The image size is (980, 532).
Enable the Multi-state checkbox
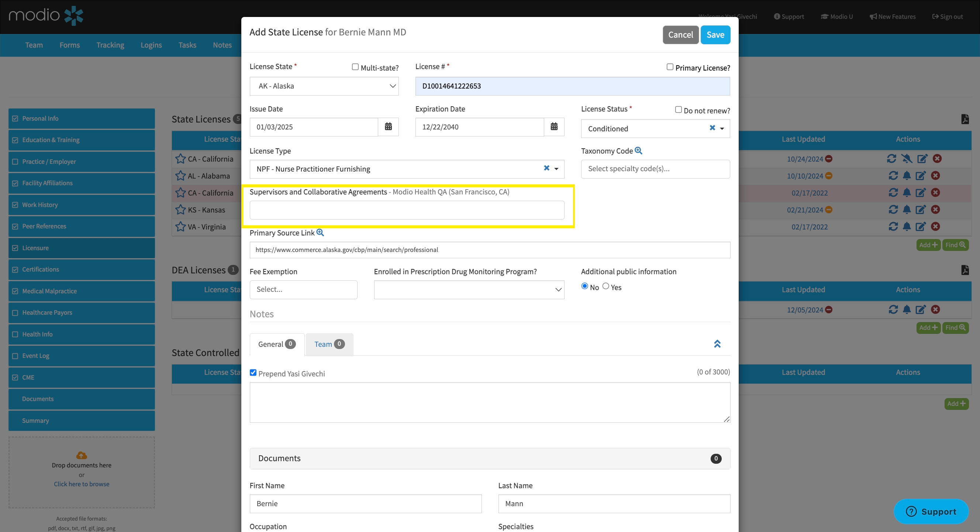[x=355, y=67]
